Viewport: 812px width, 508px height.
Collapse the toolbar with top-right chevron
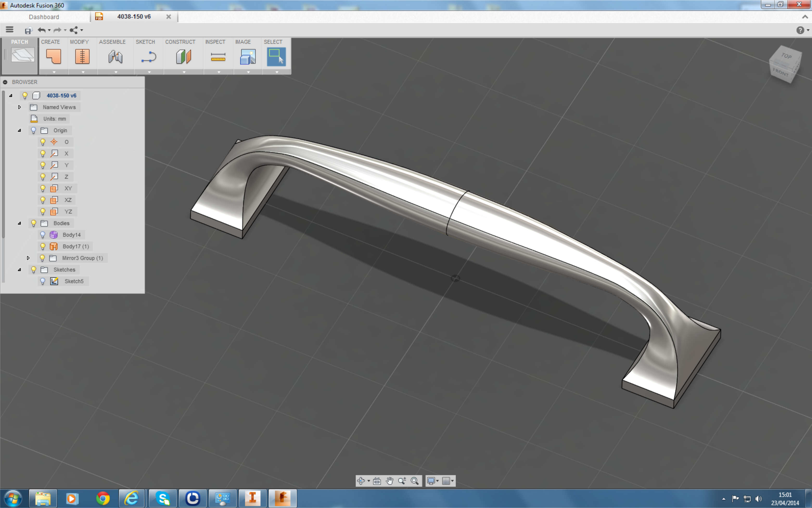805,17
